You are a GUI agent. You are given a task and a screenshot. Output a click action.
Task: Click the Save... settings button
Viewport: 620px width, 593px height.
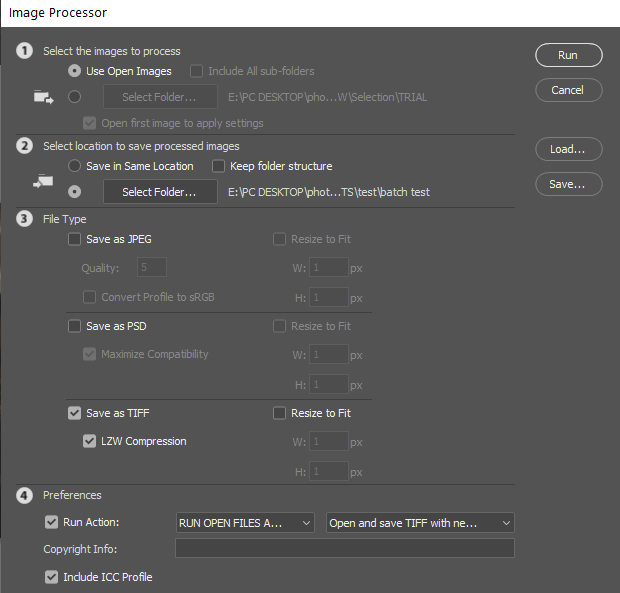pos(568,184)
